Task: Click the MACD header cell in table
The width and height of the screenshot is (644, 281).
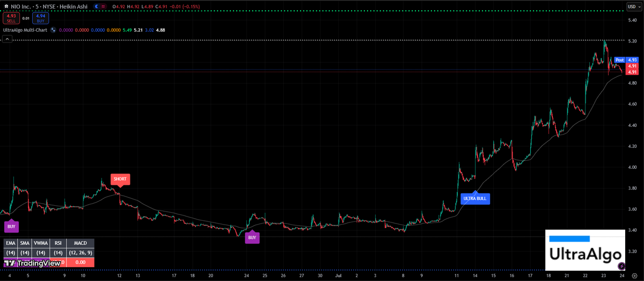Action: 80,243
